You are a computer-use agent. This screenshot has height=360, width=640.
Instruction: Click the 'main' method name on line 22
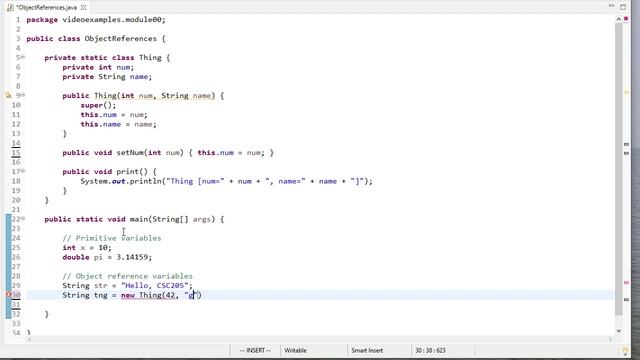pos(138,219)
